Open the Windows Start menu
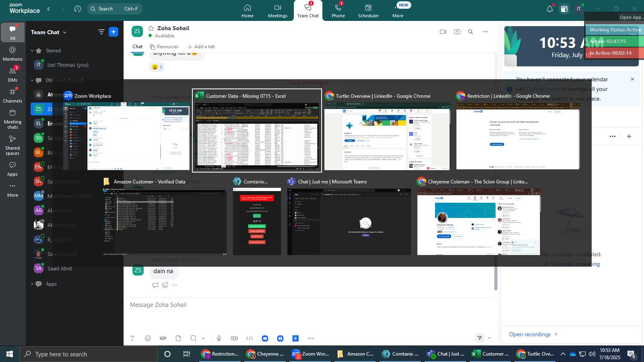The width and height of the screenshot is (644, 362). (10, 354)
